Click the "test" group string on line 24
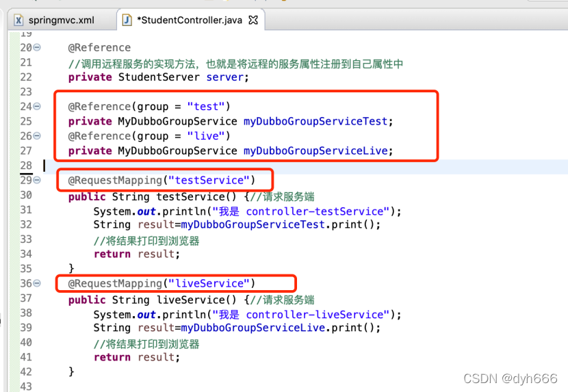The image size is (568, 392). (x=206, y=107)
